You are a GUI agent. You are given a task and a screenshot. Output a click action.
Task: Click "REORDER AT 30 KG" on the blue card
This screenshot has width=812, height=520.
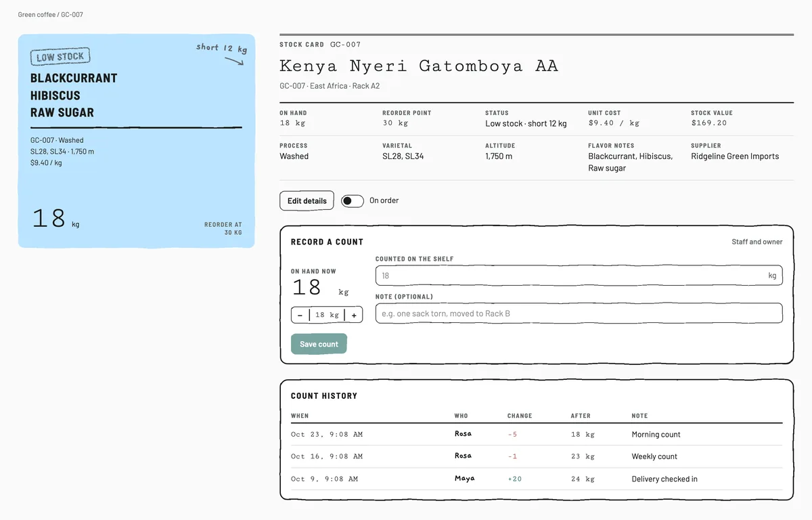pos(223,229)
